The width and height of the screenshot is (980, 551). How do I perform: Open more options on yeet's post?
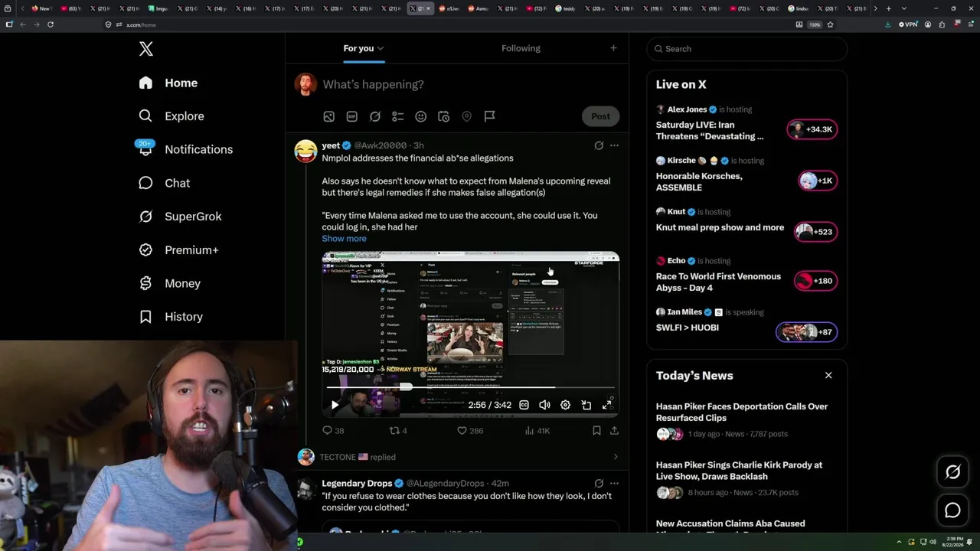(x=614, y=145)
